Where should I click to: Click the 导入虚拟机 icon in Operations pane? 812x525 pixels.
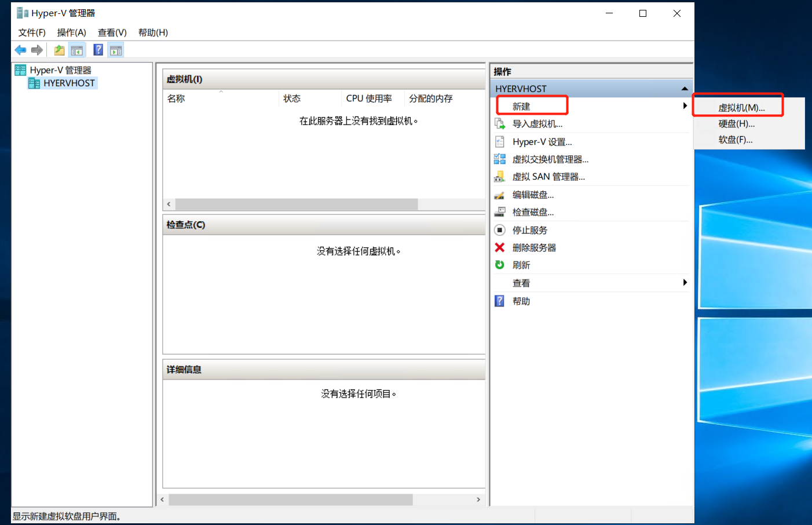point(499,123)
